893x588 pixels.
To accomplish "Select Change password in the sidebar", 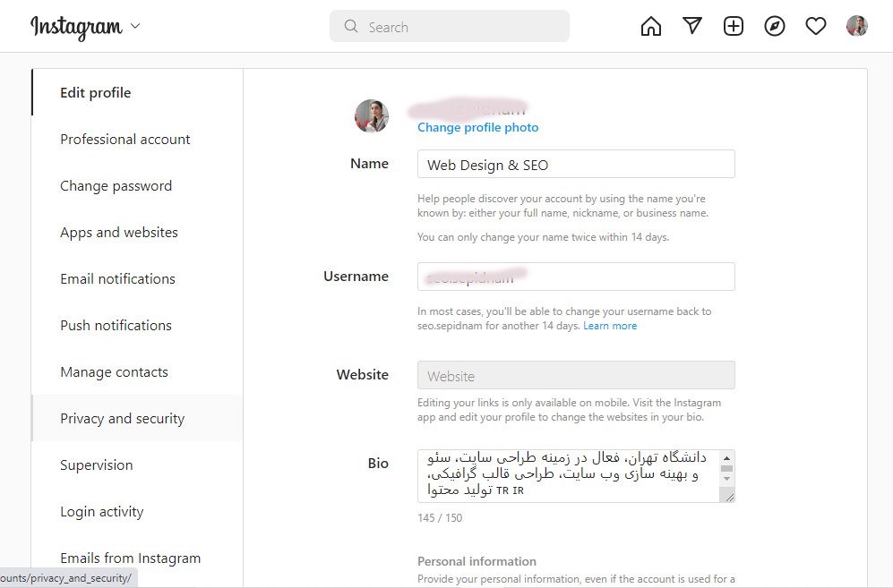I will click(x=116, y=186).
